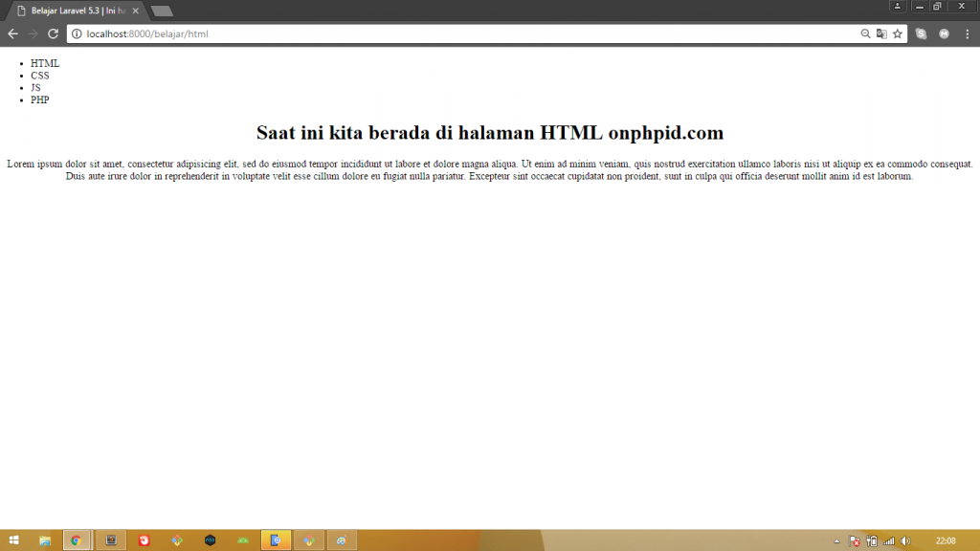Close the Belajar Laravel 5.3 tab
This screenshot has width=980, height=551.
(x=136, y=11)
